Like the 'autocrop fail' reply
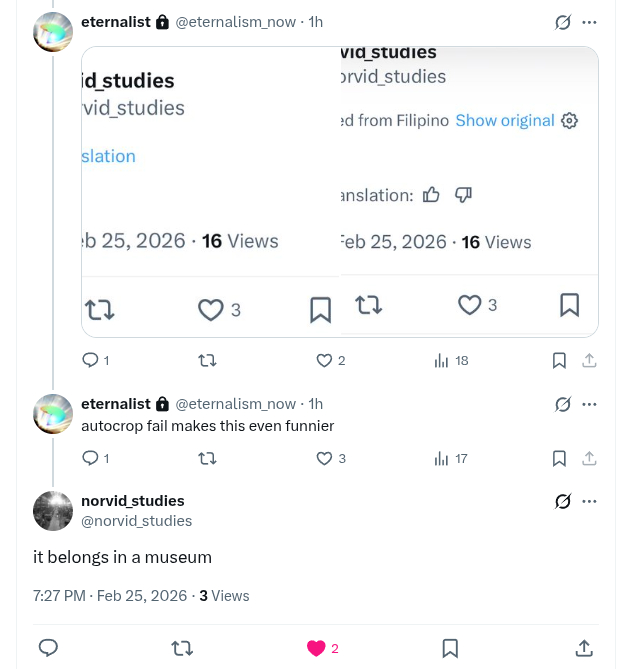This screenshot has height=669, width=619. point(324,458)
